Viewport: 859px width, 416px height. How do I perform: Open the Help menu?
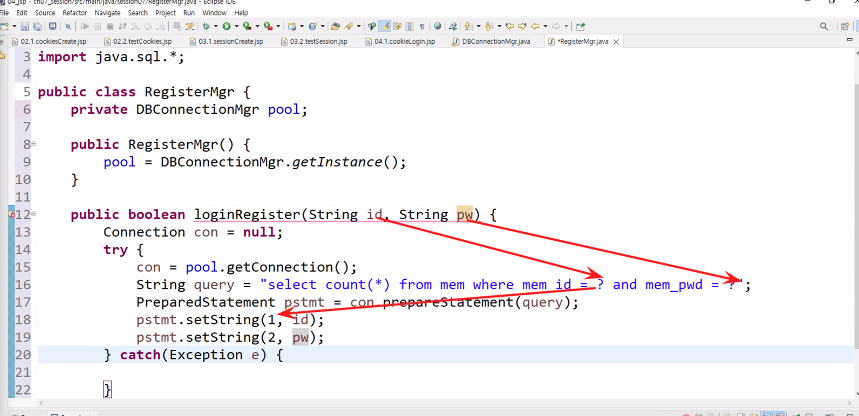point(241,12)
